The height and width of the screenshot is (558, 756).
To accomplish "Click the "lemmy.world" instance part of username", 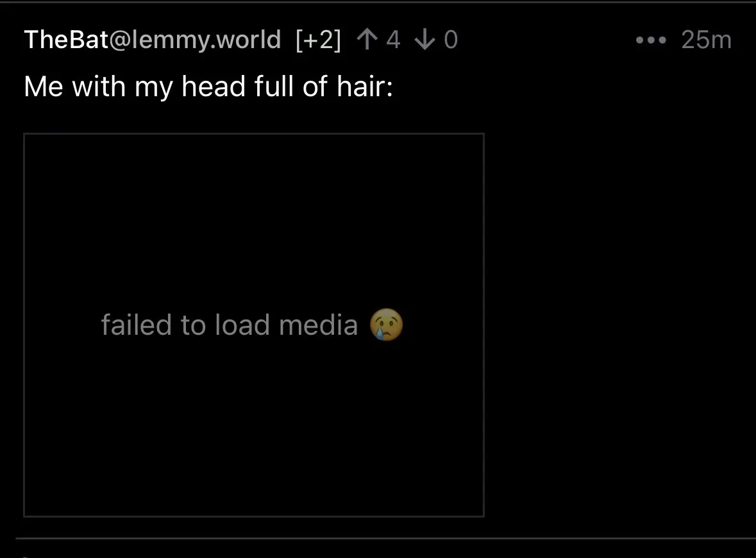I will click(x=206, y=39).
